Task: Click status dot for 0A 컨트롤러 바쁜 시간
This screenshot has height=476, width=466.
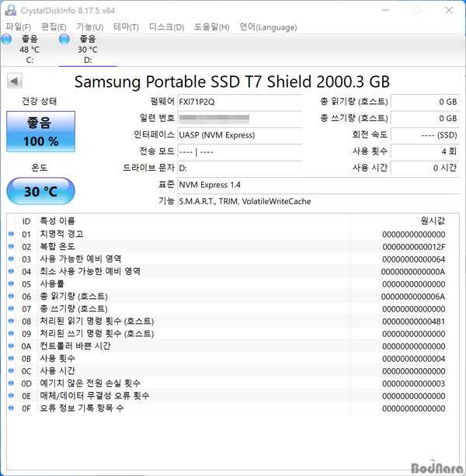Action: pyautogui.click(x=11, y=346)
